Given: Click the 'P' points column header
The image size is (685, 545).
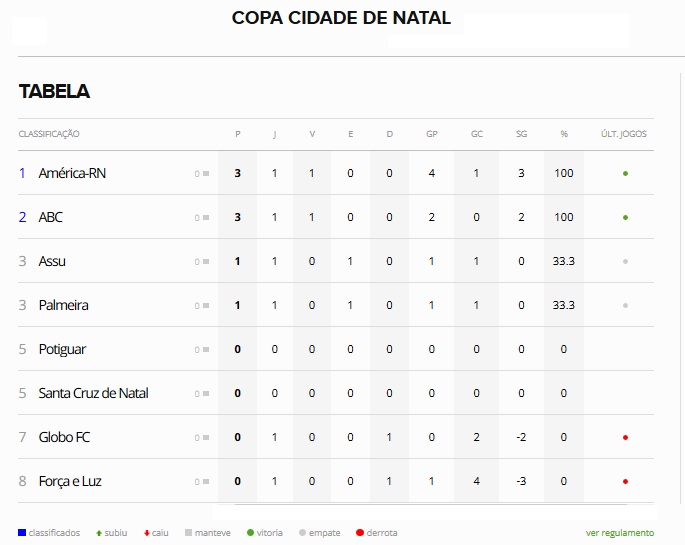Looking at the screenshot, I should point(237,134).
